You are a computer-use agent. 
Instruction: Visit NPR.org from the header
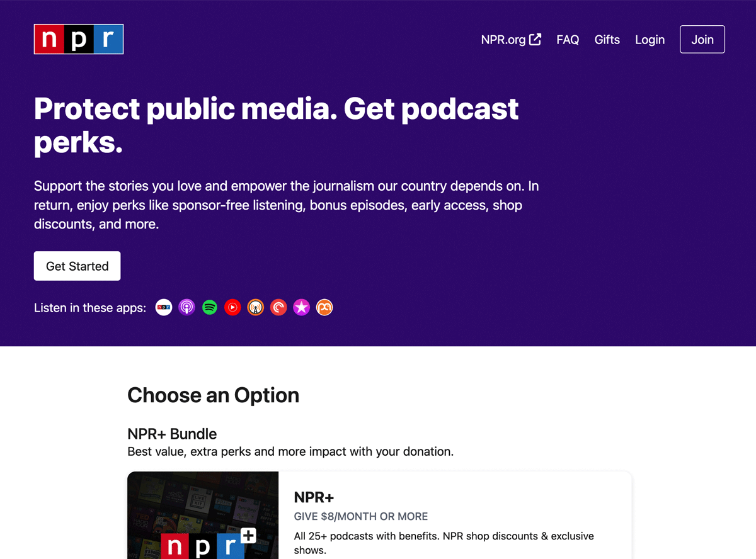(503, 39)
